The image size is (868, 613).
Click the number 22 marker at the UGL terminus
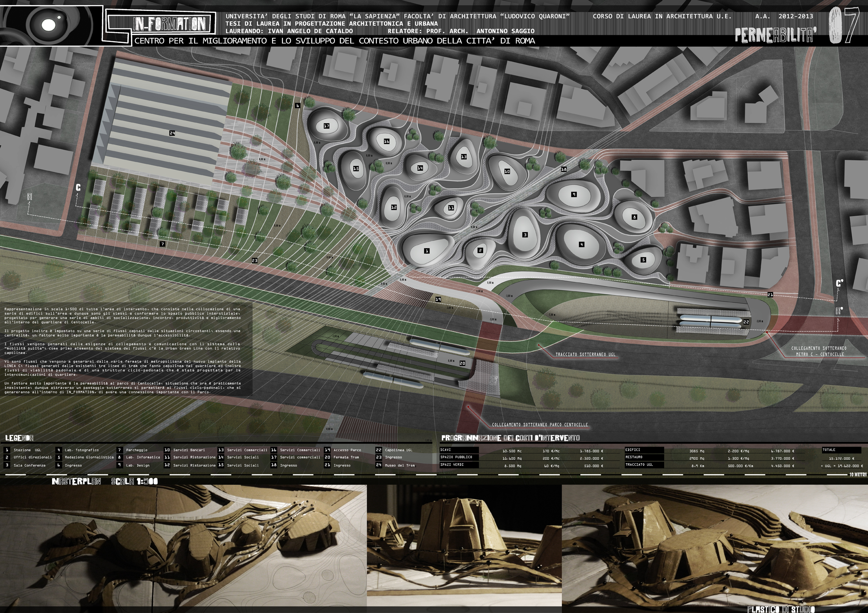[x=746, y=322]
